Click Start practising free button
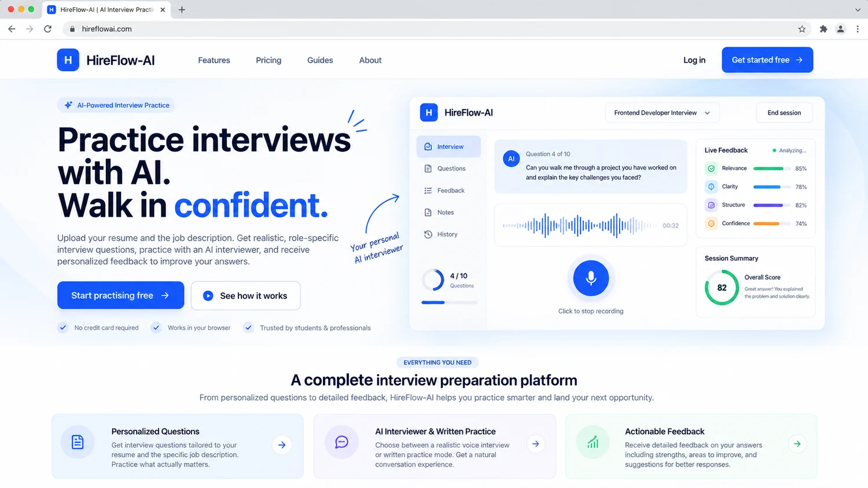 tap(120, 295)
